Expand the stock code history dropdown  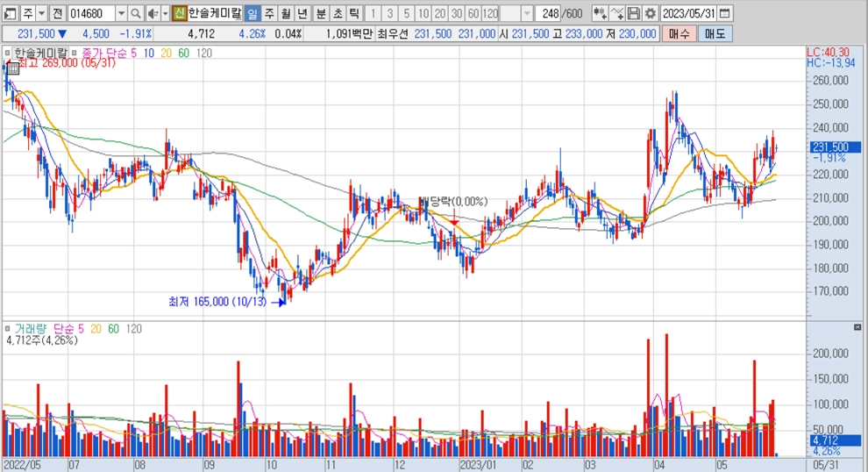click(121, 13)
